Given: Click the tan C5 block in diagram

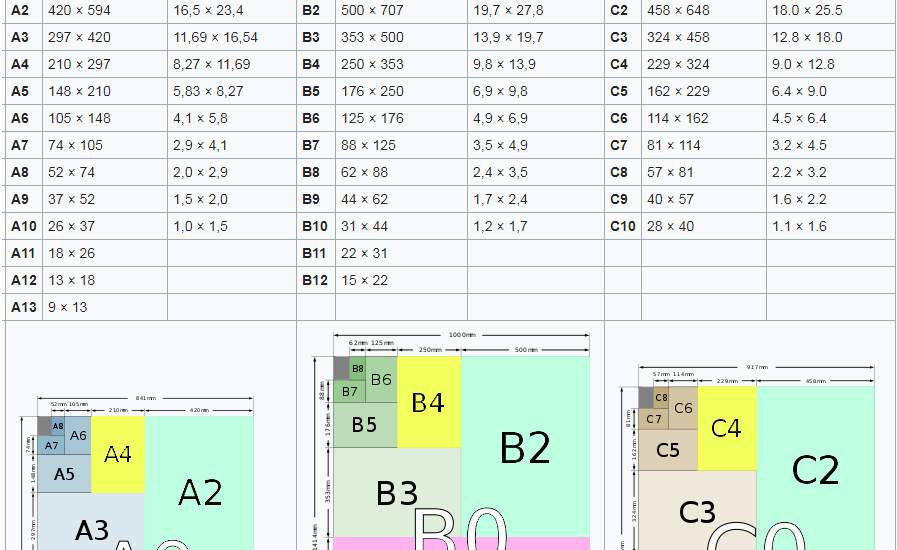Looking at the screenshot, I should click(x=668, y=450).
